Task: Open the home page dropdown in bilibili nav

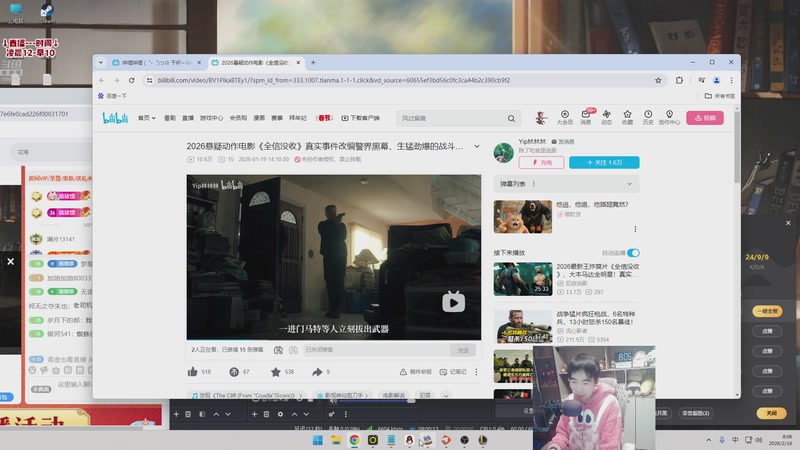Action: (146, 118)
